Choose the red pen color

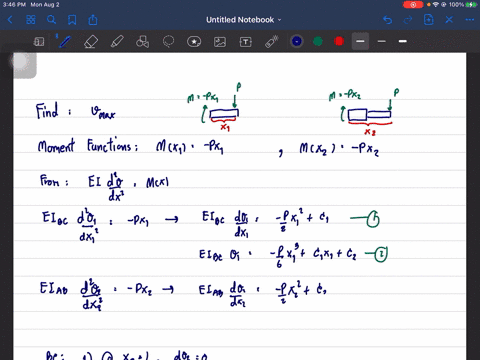coord(339,41)
